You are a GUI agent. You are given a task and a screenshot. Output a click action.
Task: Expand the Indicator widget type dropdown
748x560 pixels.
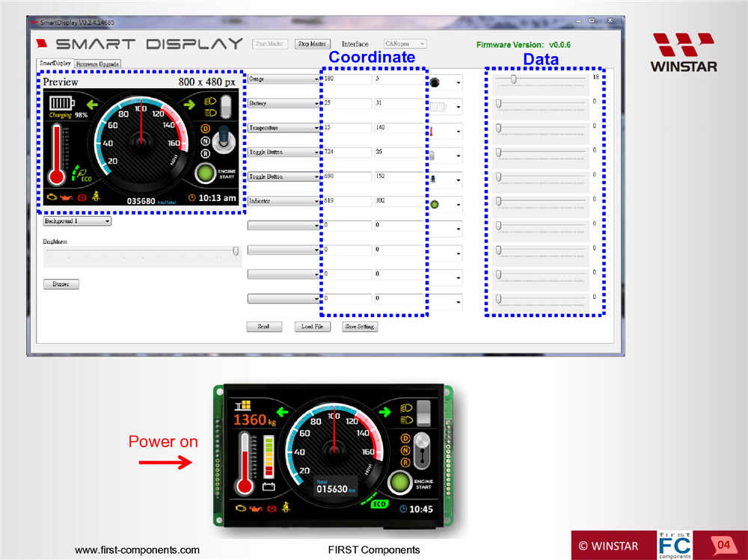[283, 201]
